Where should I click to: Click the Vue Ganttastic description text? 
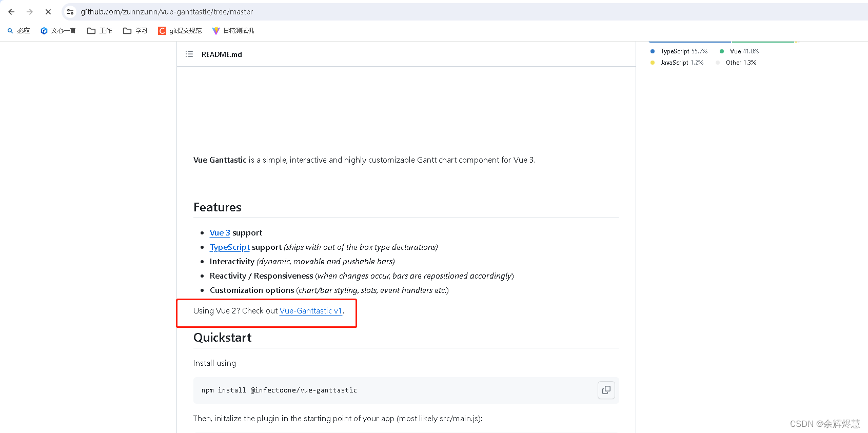tap(364, 160)
